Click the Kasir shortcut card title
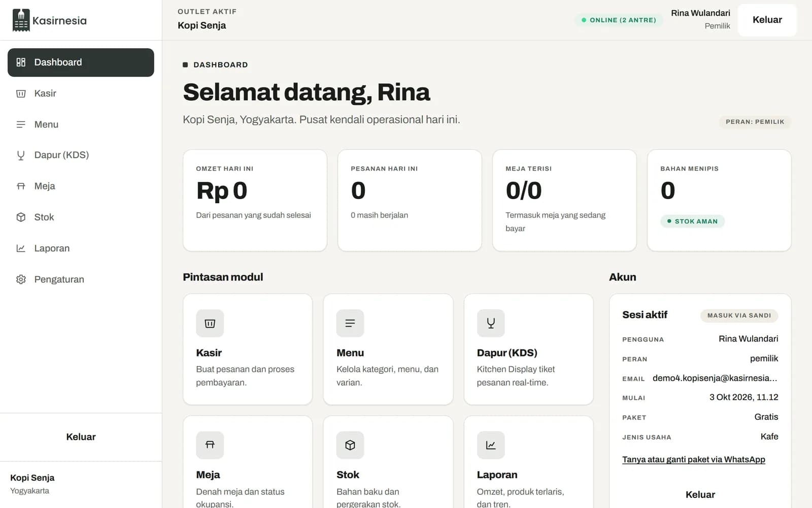The width and height of the screenshot is (812, 508). click(x=209, y=353)
